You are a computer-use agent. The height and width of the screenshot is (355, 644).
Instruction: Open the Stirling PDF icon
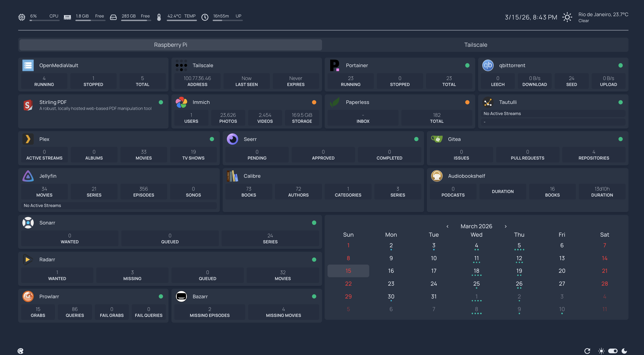tap(28, 105)
